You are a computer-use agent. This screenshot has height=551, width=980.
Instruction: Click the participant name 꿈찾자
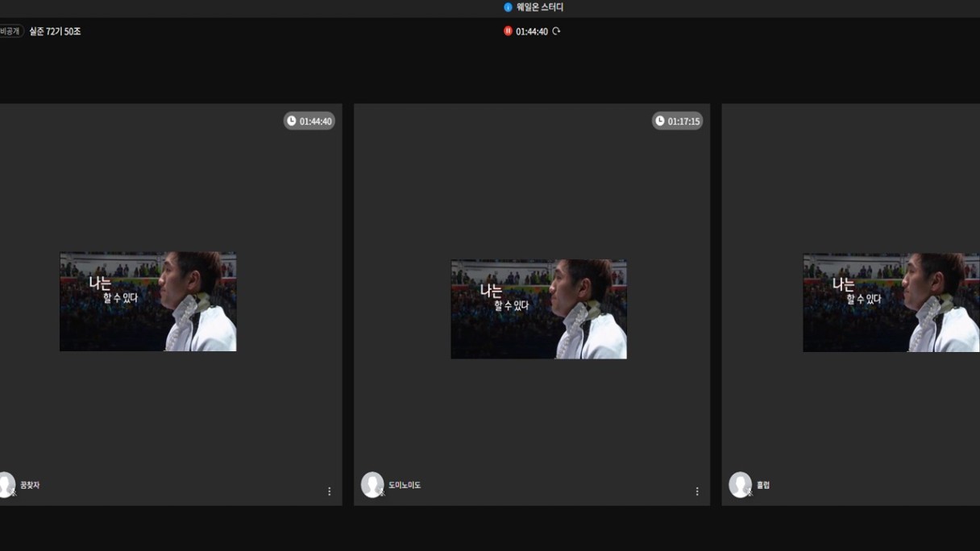click(30, 485)
